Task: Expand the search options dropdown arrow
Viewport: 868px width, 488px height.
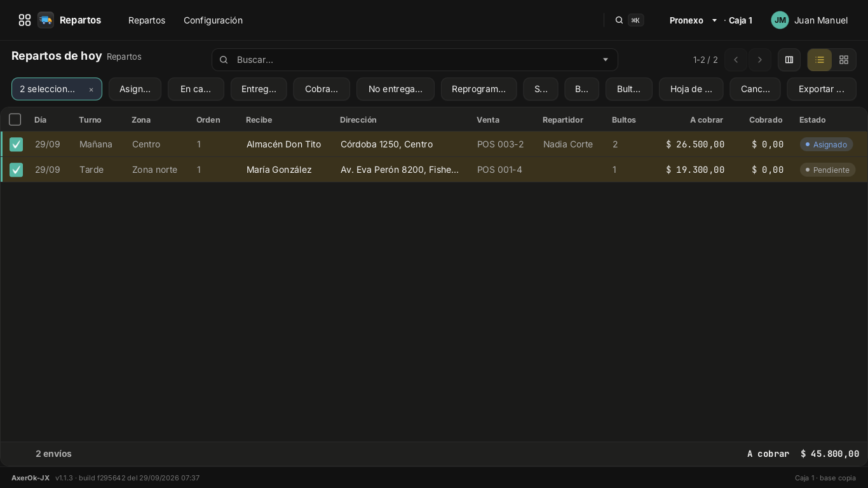Action: click(x=606, y=60)
